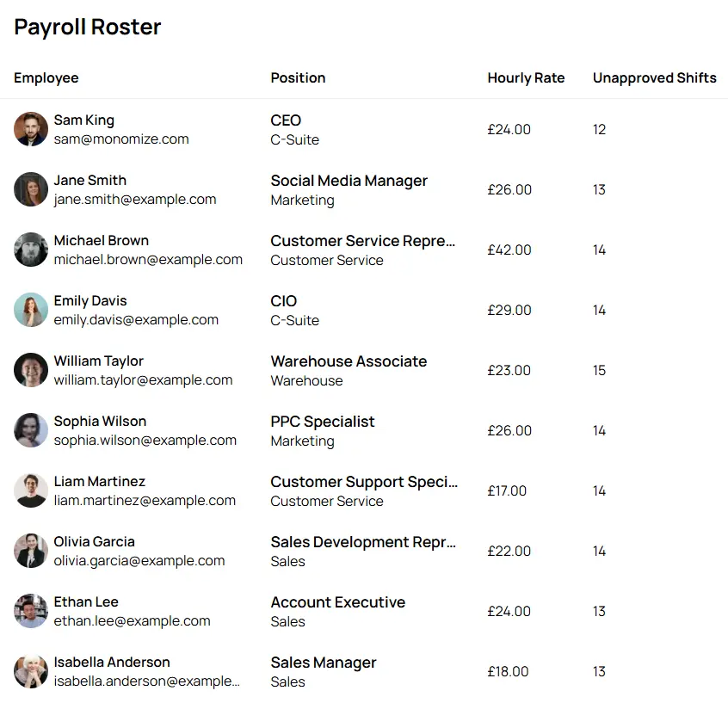The width and height of the screenshot is (728, 703).
Task: Open the email sam@monomize.com
Action: coord(121,139)
